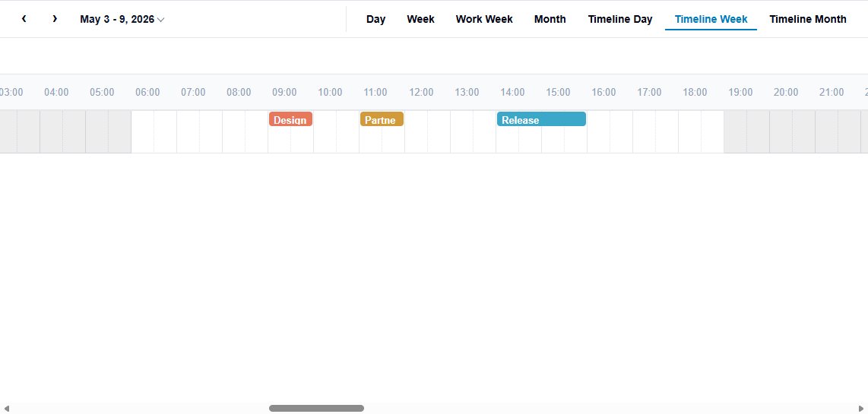The width and height of the screenshot is (868, 414).
Task: Go to the next week arrow
Action: click(x=55, y=19)
